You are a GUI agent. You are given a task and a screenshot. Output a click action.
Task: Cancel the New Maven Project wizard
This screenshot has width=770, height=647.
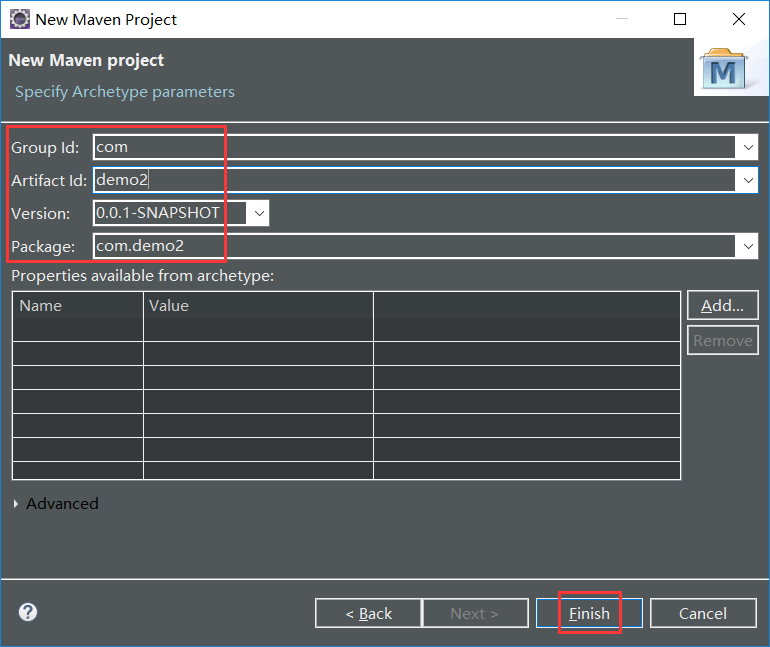pyautogui.click(x=703, y=613)
